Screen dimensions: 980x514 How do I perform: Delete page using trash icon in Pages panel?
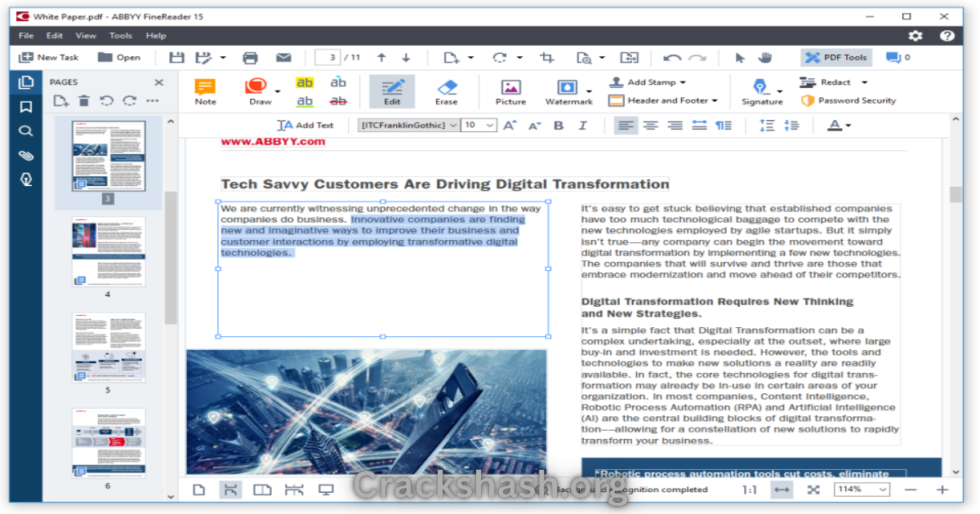pos(83,100)
